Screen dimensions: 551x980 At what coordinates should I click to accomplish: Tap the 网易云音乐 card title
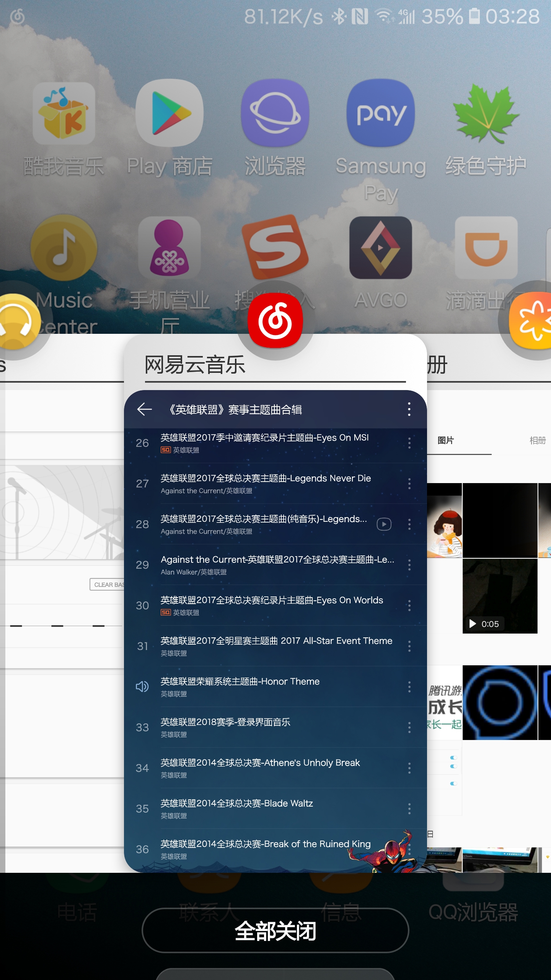195,364
